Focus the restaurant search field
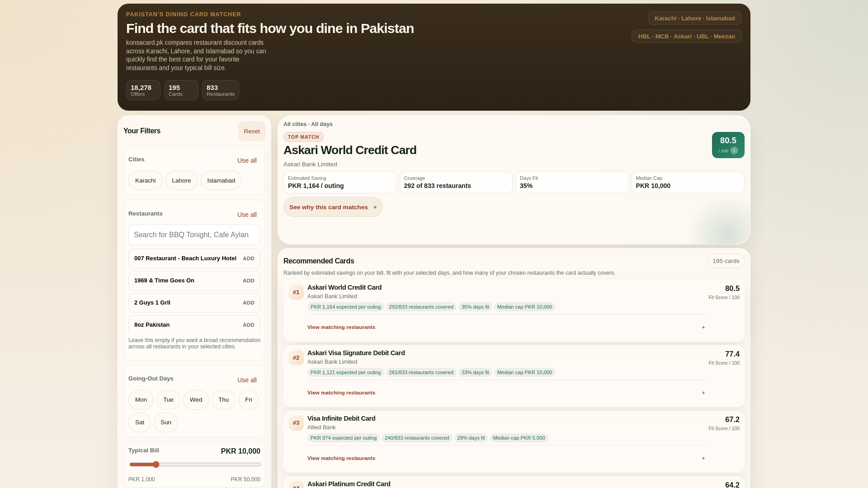The width and height of the screenshot is (868, 488). tap(194, 235)
